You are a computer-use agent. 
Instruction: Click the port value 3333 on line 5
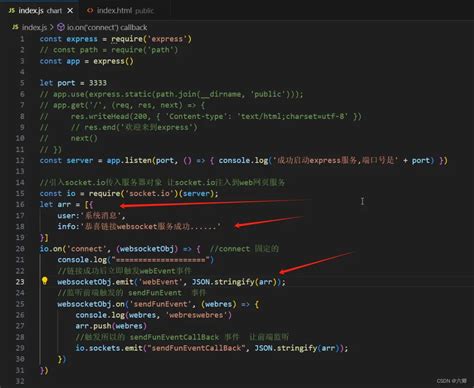coord(98,83)
